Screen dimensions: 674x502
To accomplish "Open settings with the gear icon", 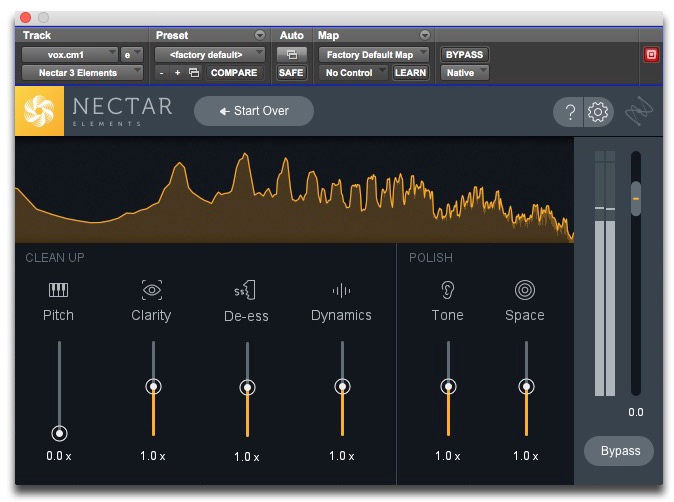I will pos(598,112).
